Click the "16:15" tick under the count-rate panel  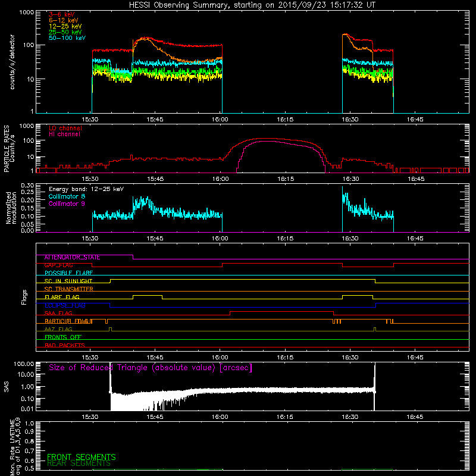click(285, 120)
